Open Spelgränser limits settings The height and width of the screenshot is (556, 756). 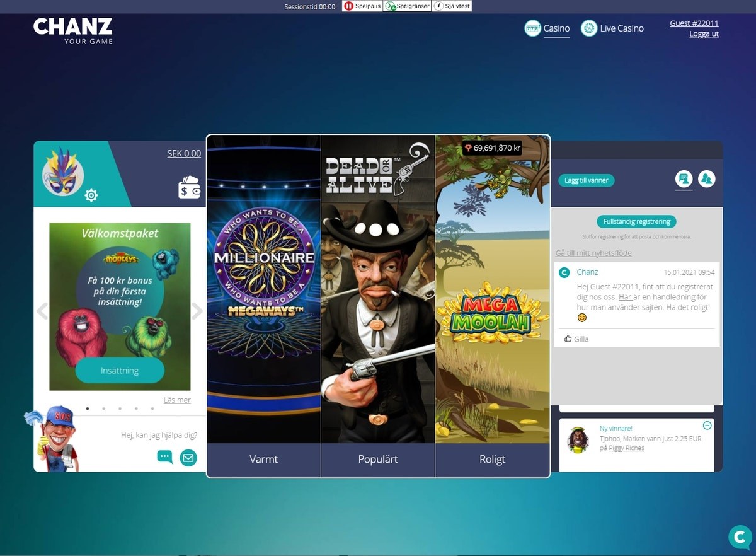pyautogui.click(x=389, y=6)
